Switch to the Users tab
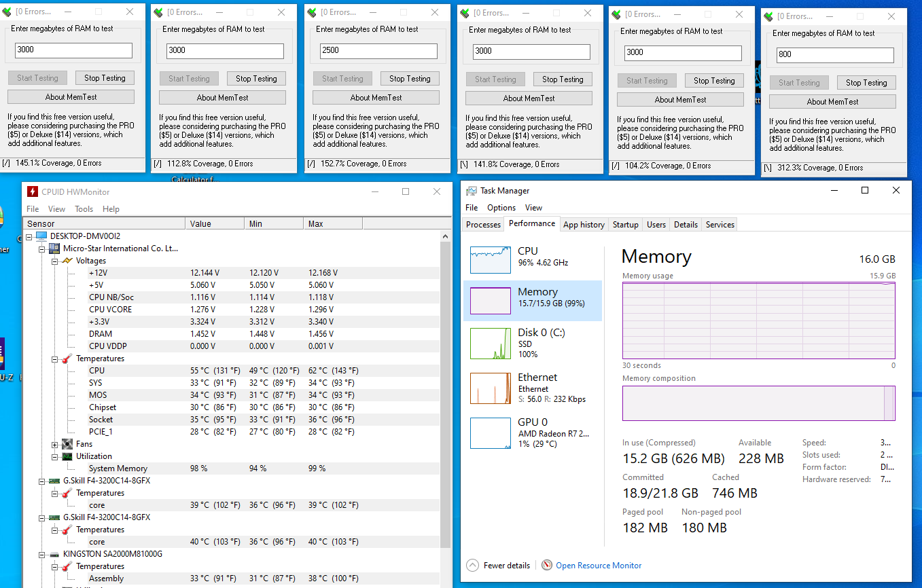 point(656,225)
